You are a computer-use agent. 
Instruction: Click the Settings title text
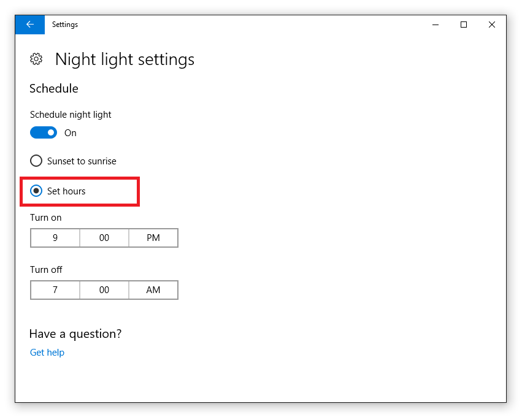click(x=65, y=25)
